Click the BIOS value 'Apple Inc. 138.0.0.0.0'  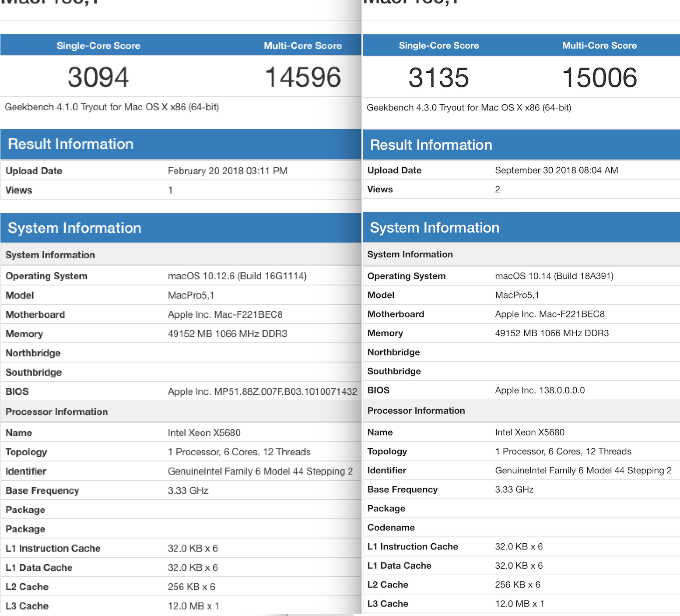(540, 391)
